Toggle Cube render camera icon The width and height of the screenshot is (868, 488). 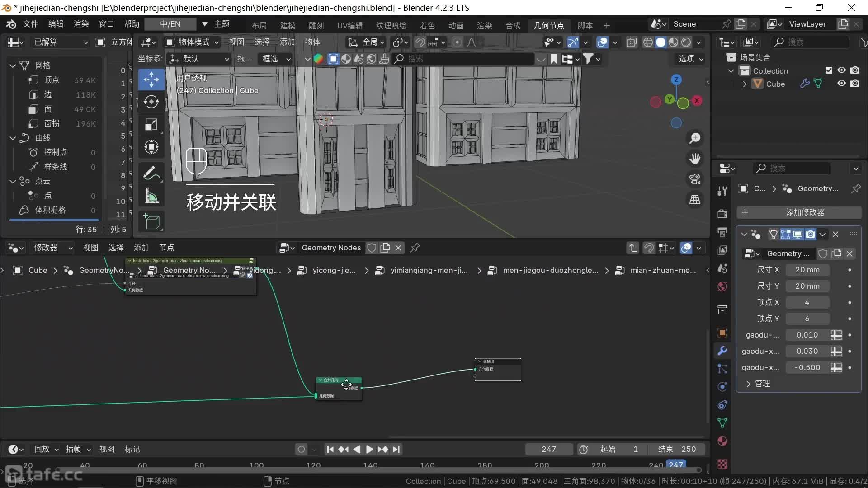[x=854, y=84]
